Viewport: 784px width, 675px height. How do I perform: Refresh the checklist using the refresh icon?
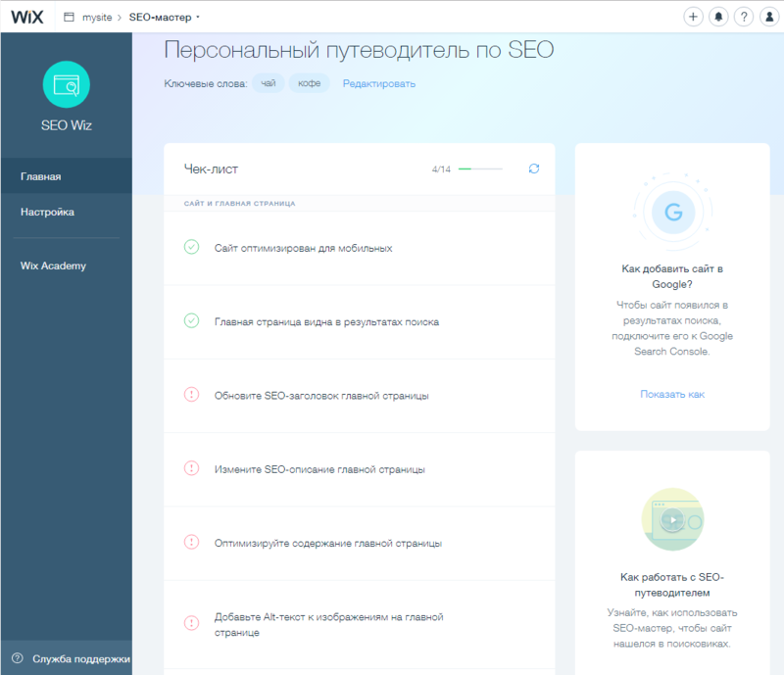(x=533, y=169)
